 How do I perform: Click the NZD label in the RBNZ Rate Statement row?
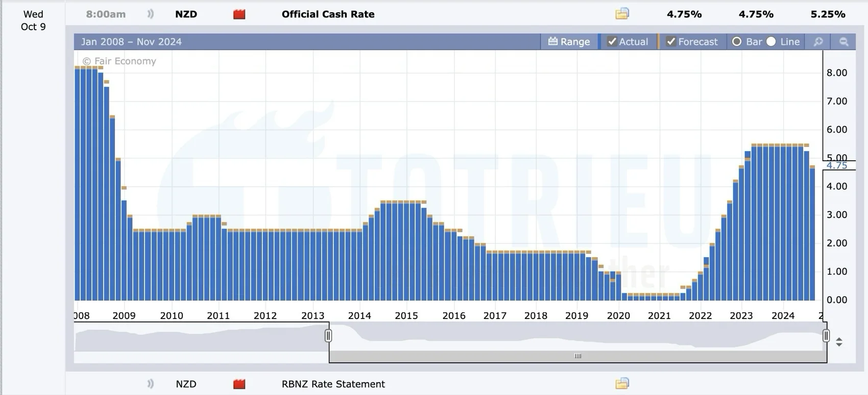click(186, 384)
